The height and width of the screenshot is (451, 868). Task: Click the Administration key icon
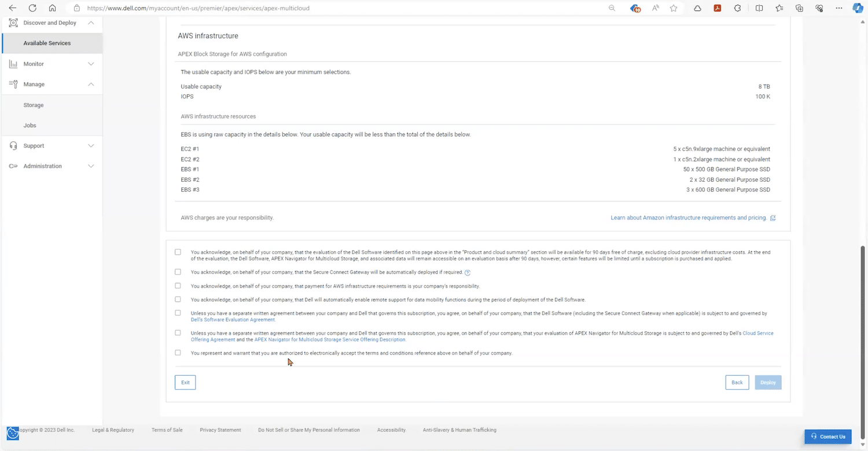point(13,166)
